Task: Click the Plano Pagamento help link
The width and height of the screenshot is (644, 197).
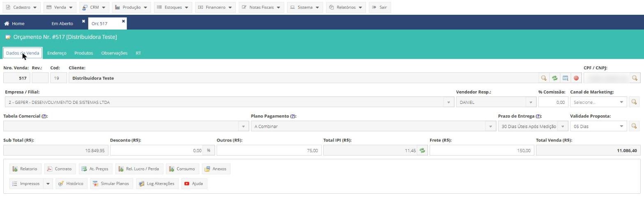Action: (293, 116)
